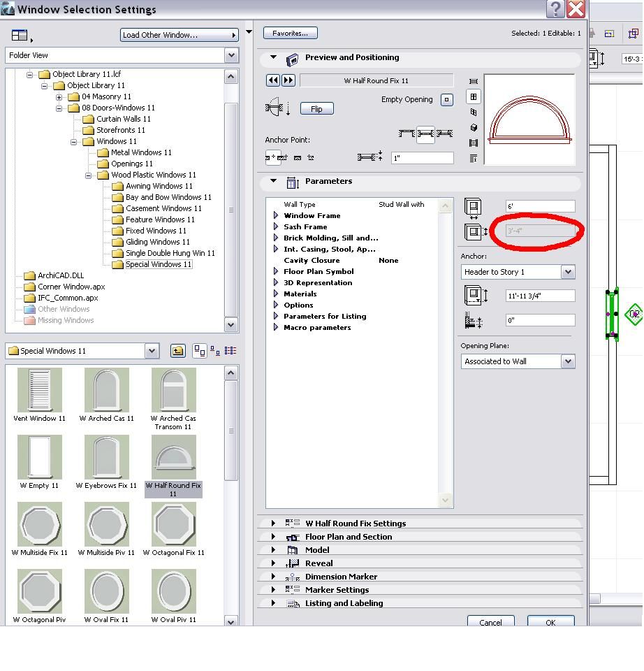644x671 pixels.
Task: Open the Load Other Window menu
Action: [180, 35]
